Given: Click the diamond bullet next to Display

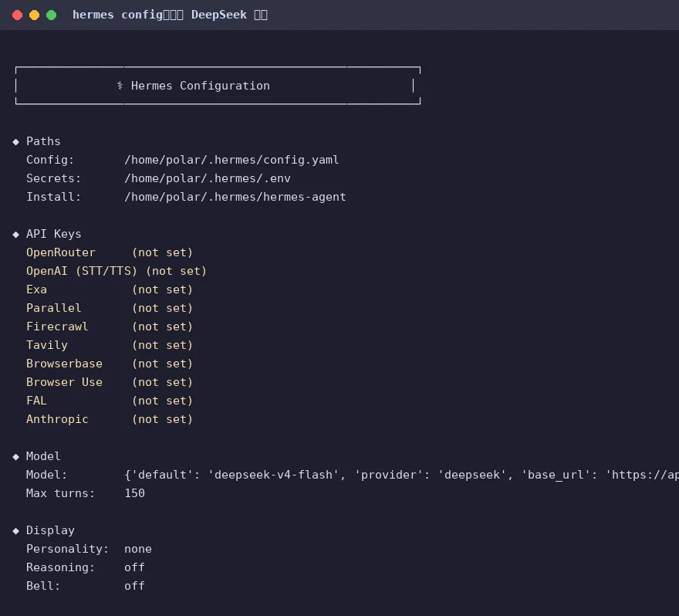Looking at the screenshot, I should pyautogui.click(x=16, y=531).
